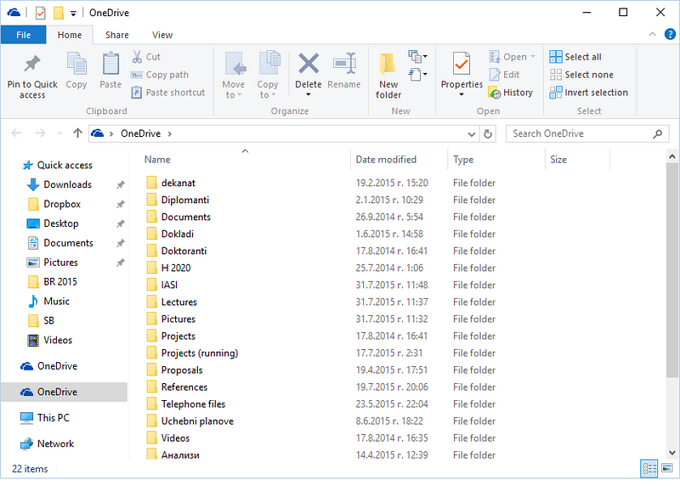Open the File menu
This screenshot has width=680, height=486.
(23, 35)
